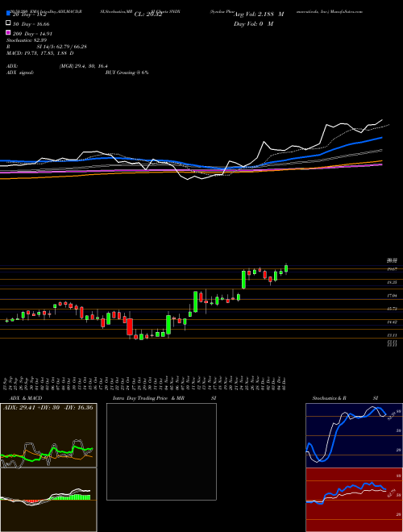The height and width of the screenshot is (532, 403).
Task: Click the 'BUY Growing @ 6%' signal text
Action: 127,73
